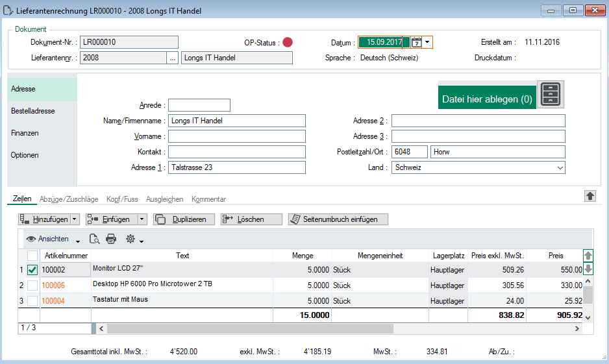This screenshot has height=364, width=609.
Task: Move selected row up with green arrow
Action: [588, 256]
